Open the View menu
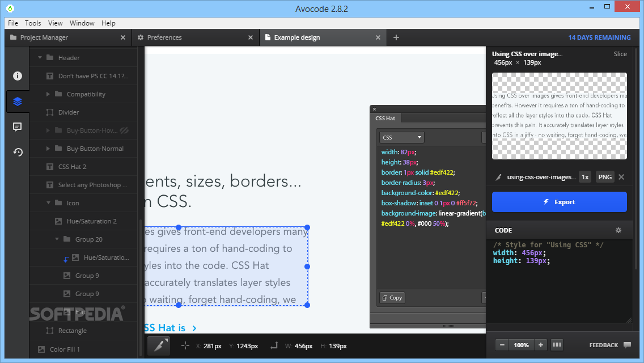This screenshot has width=644, height=363. tap(55, 23)
